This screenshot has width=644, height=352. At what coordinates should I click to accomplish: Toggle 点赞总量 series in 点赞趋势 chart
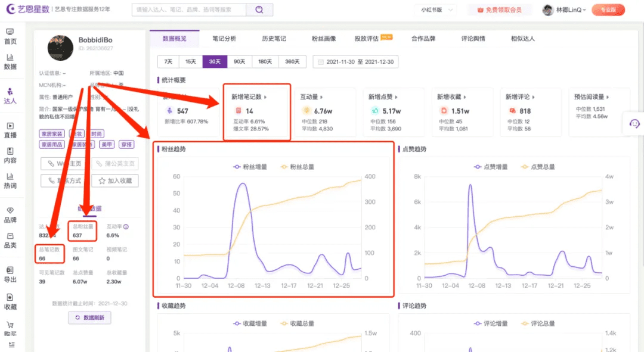point(538,167)
